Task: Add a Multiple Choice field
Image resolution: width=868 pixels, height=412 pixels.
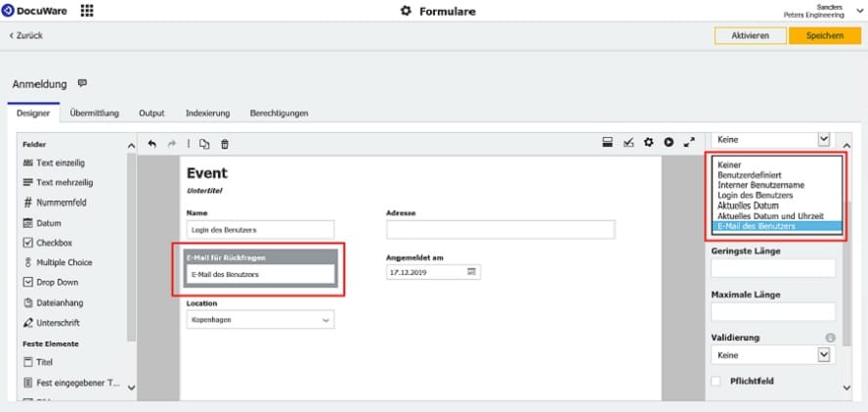Action: tap(64, 262)
